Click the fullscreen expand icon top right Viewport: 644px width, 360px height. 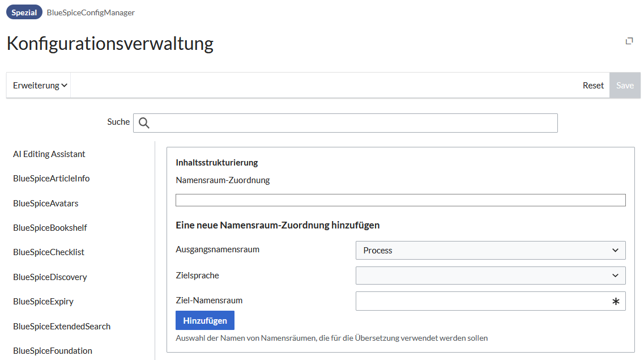pos(629,41)
